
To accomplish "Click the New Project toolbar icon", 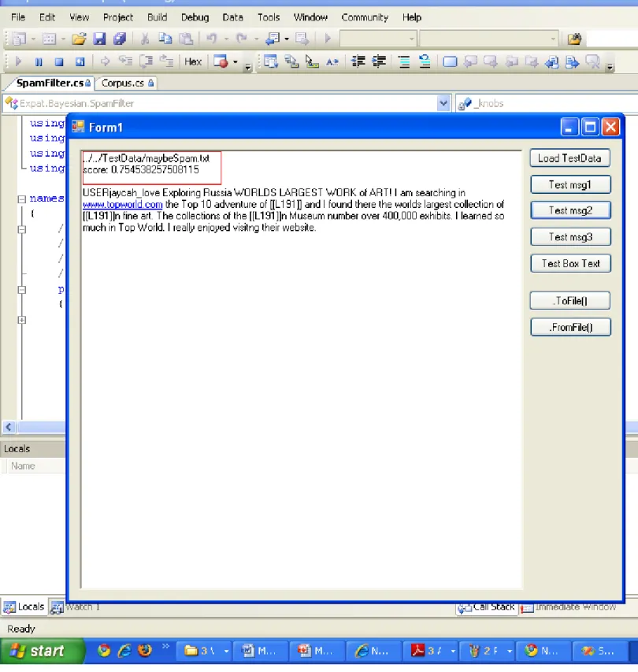I will point(19,39).
